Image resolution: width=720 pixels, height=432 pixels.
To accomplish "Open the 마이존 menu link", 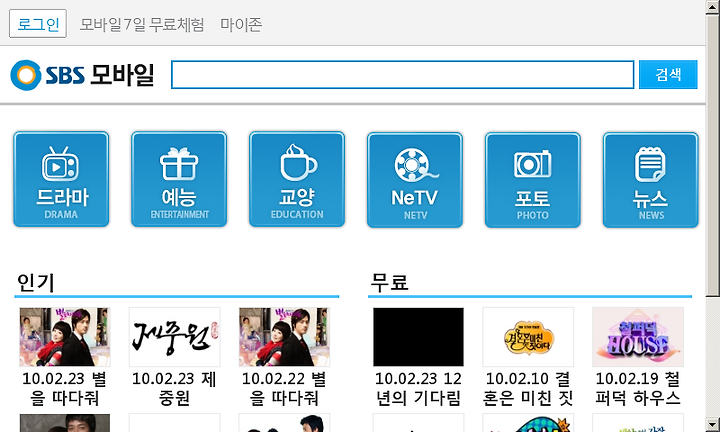I will (x=241, y=24).
